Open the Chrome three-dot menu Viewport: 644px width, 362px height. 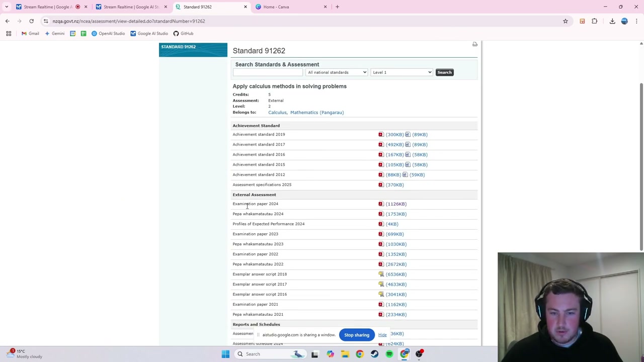point(636,21)
